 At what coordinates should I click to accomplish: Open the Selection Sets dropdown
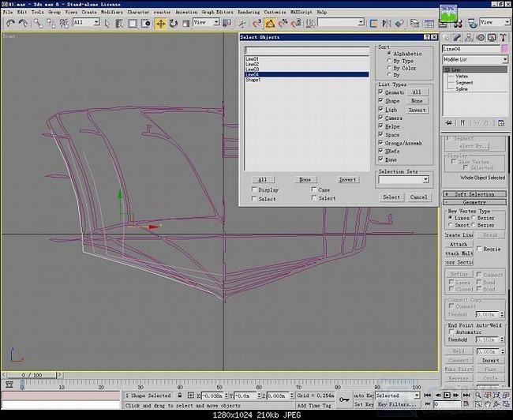pyautogui.click(x=425, y=179)
